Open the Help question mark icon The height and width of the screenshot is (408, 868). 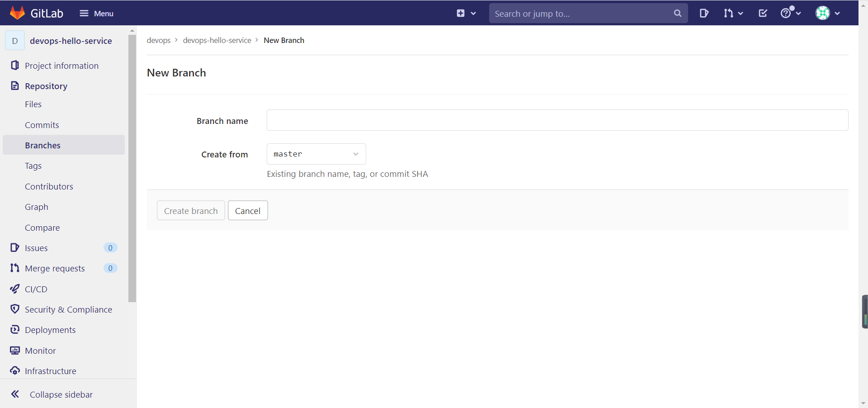(x=786, y=14)
